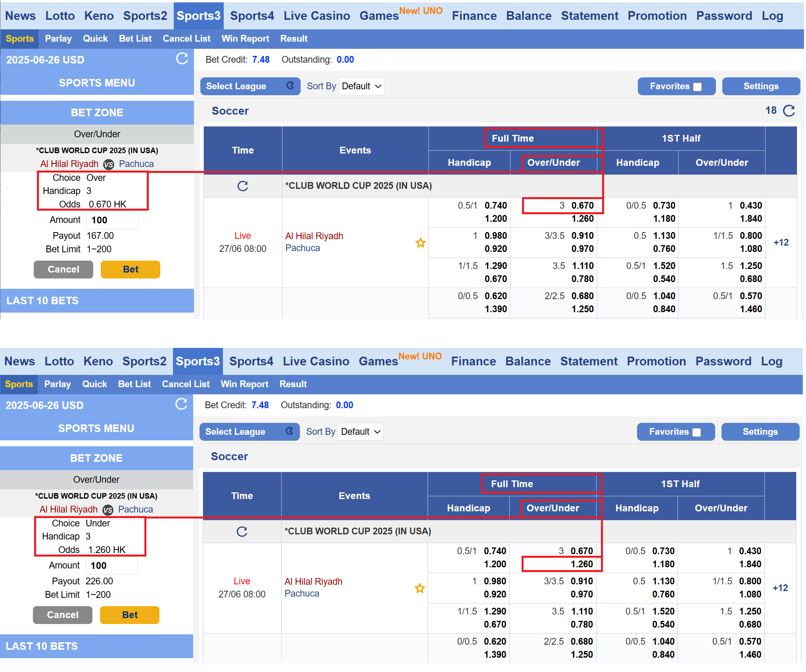806x672 pixels.
Task: Pick 1ST Half handicap odds 1.520, lower screenshot
Action: (664, 611)
